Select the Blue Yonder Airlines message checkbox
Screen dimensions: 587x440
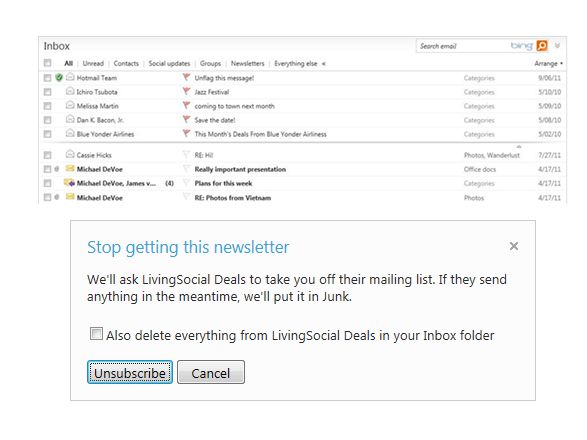point(48,134)
